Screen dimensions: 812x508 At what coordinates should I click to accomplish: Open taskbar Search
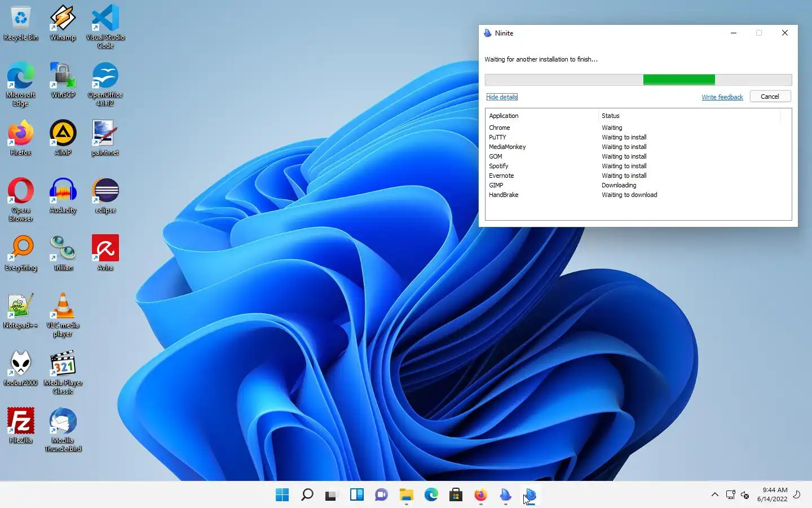[x=307, y=495]
